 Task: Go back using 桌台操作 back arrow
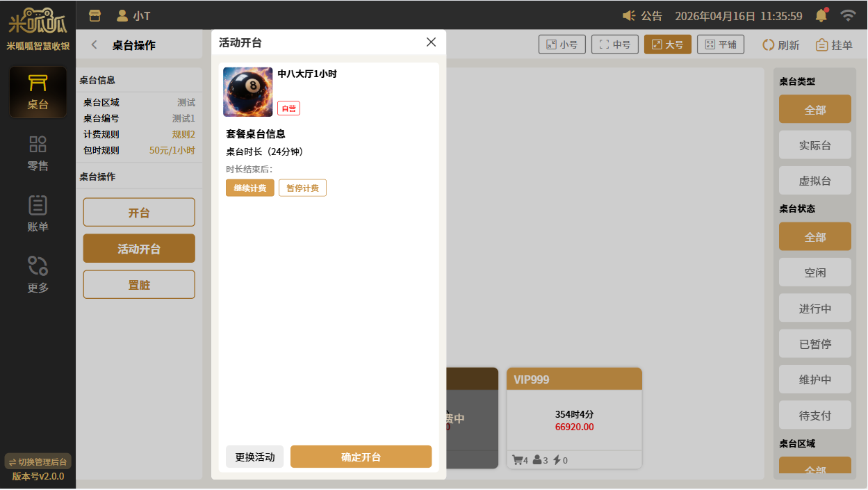[95, 45]
